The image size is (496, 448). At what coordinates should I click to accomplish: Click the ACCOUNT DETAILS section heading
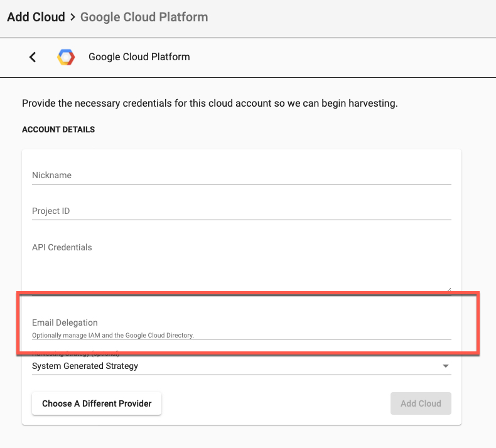58,130
